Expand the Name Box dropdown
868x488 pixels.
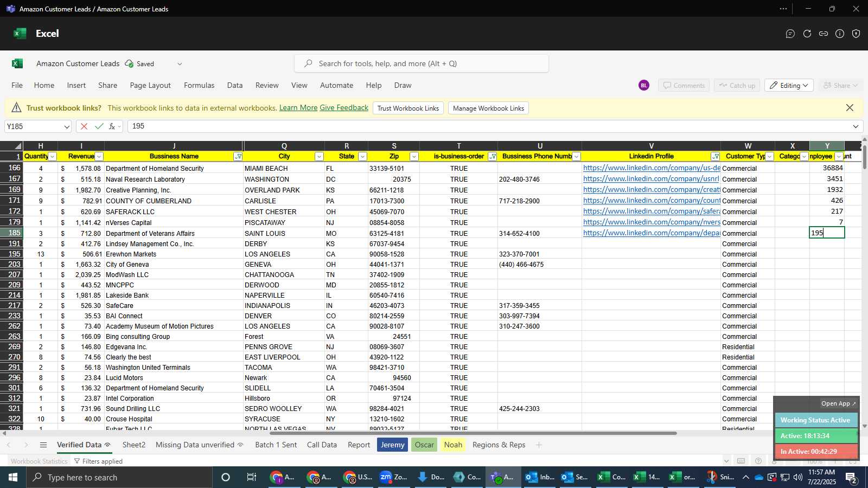pyautogui.click(x=67, y=126)
